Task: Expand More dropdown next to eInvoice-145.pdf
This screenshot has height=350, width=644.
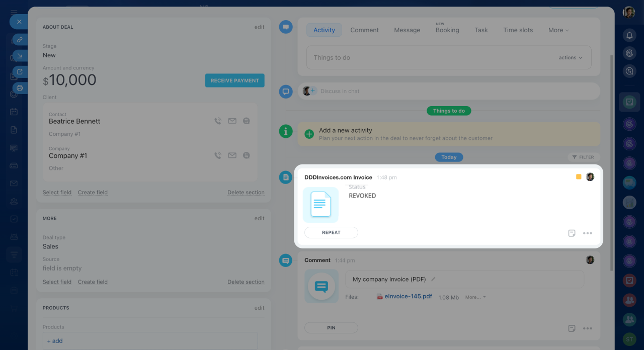Action: pos(475,297)
